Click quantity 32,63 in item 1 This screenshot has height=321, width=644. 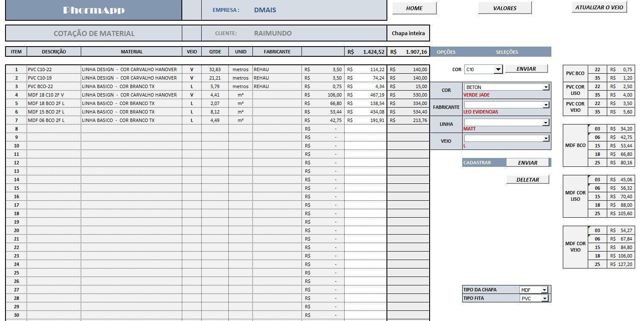point(215,69)
